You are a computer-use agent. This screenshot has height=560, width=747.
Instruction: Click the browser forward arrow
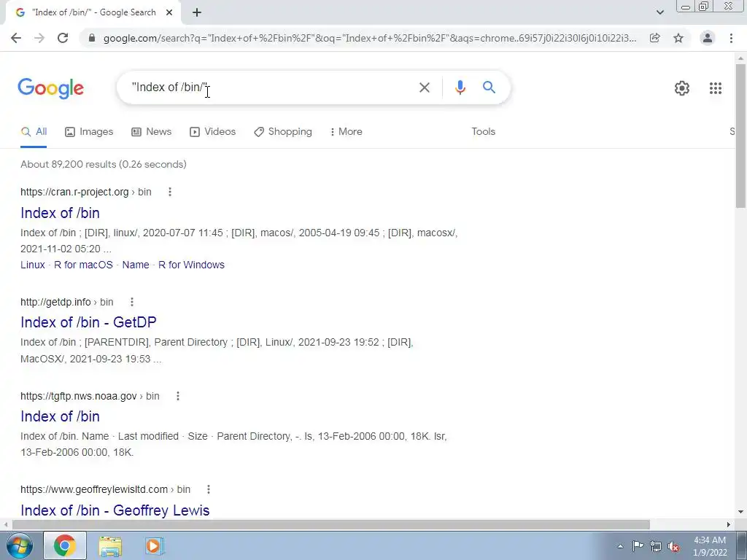[39, 38]
